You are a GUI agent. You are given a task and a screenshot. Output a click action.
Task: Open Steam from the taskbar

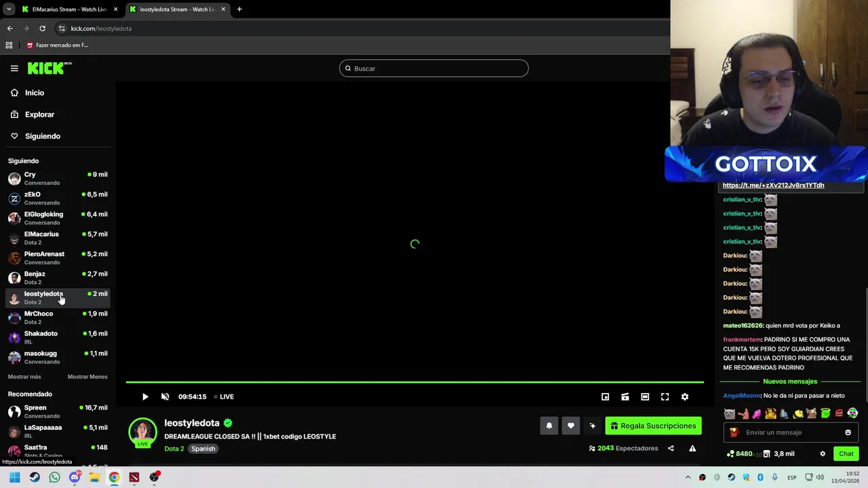pyautogui.click(x=35, y=477)
